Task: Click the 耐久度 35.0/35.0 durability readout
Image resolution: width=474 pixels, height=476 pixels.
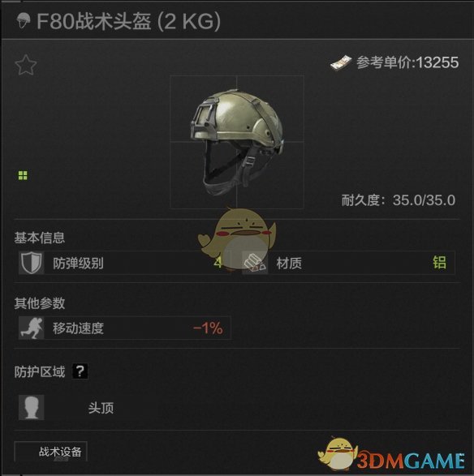Action: (x=399, y=200)
